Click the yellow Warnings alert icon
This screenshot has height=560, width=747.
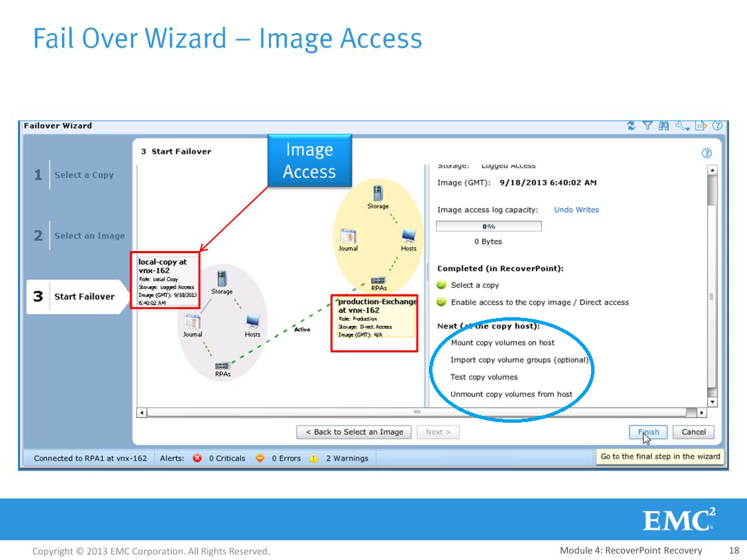click(x=313, y=458)
